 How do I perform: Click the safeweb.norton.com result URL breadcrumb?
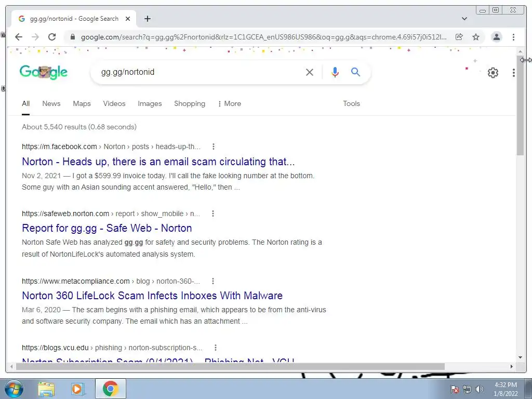pyautogui.click(x=111, y=214)
